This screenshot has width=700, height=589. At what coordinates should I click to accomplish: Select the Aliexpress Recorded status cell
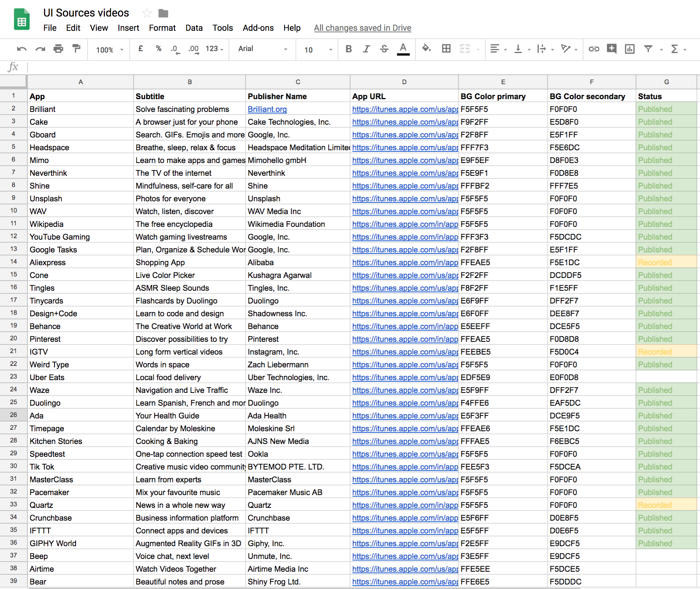tap(666, 262)
